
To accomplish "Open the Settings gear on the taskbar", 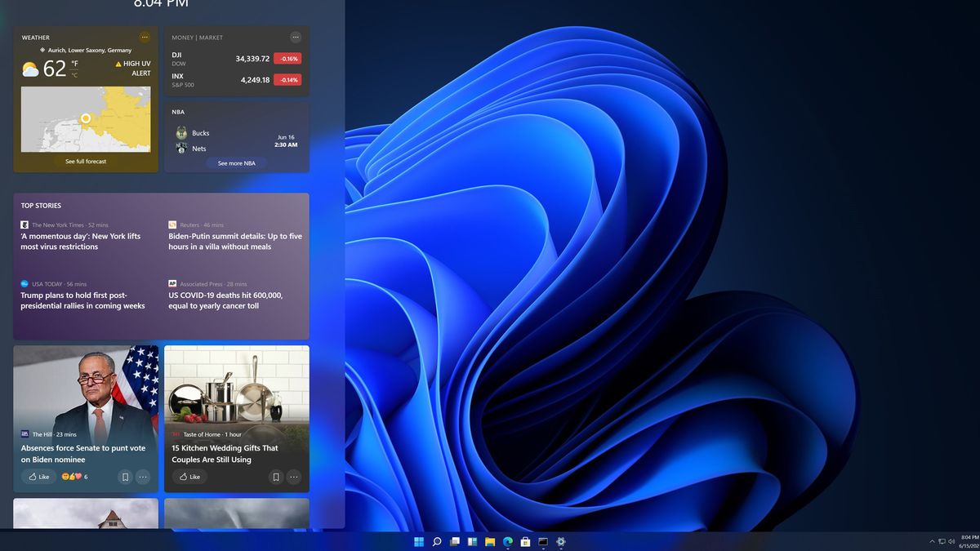I will point(561,541).
